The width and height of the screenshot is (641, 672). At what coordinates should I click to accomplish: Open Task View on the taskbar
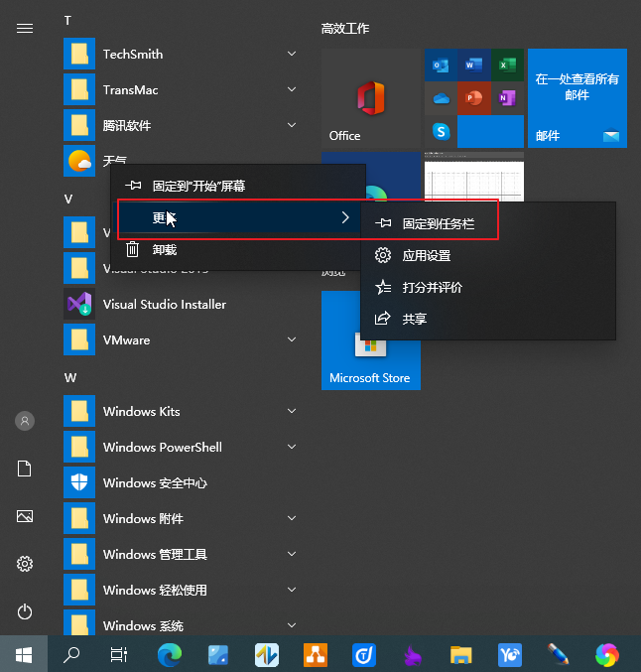119,654
